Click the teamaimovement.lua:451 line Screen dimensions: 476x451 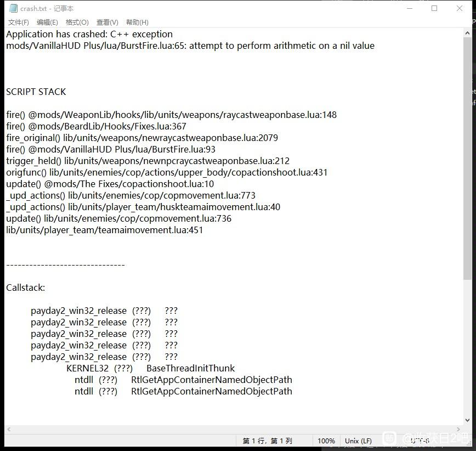coord(104,230)
